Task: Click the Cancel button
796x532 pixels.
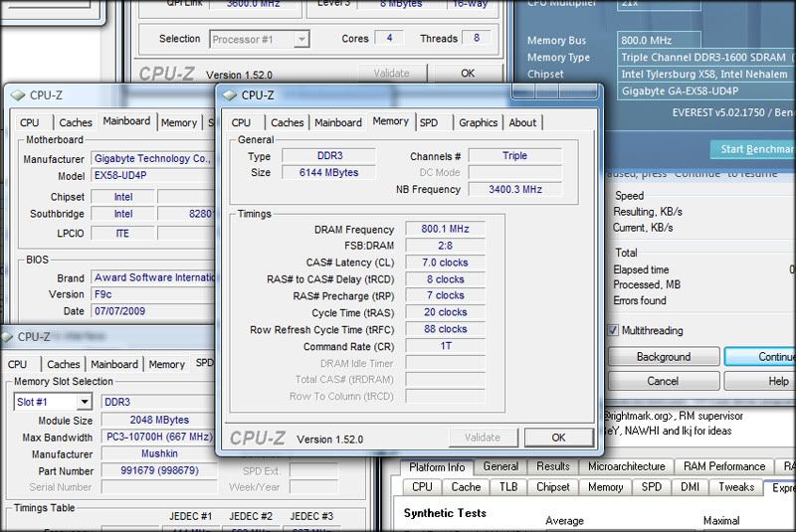Action: coord(664,381)
